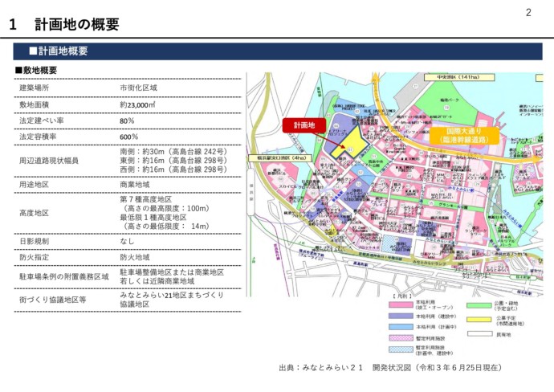Click the source citation text below map
Screen dimensions: 554x392
(389, 367)
